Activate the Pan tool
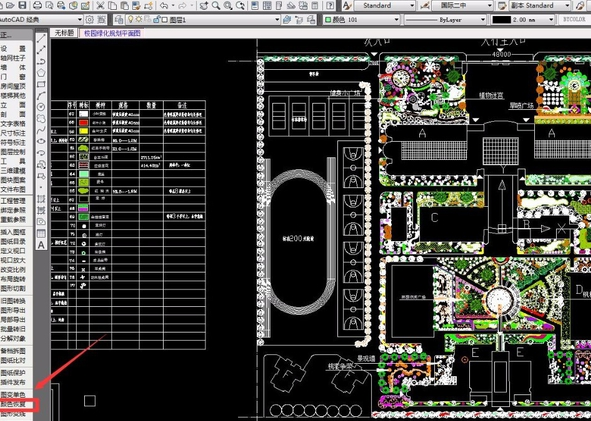 pos(204,5)
